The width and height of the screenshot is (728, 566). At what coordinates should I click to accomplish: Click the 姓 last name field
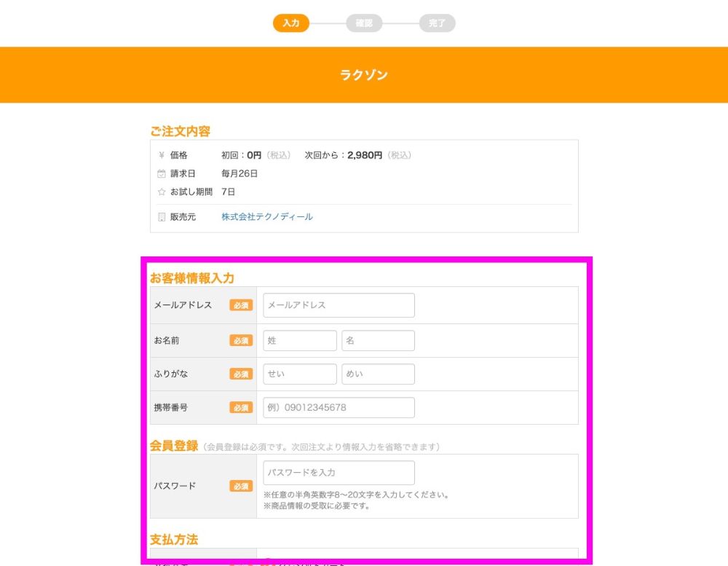(299, 340)
